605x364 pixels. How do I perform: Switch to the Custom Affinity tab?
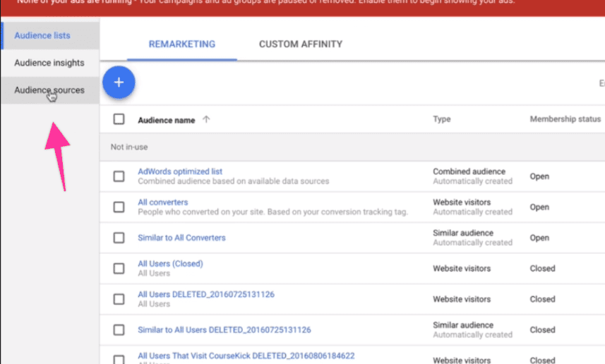click(x=301, y=44)
